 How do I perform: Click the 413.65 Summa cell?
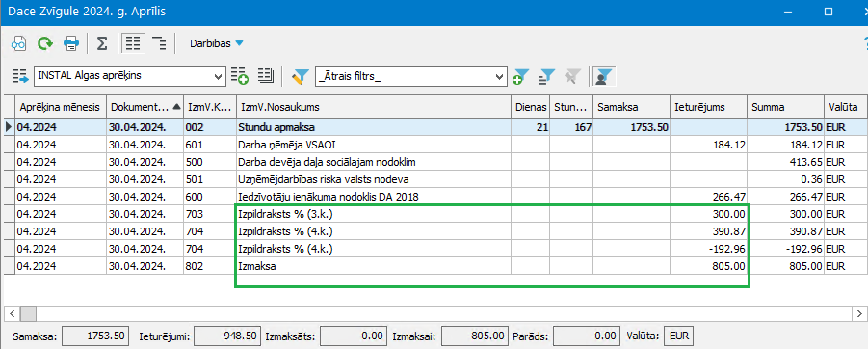pyautogui.click(x=785, y=162)
